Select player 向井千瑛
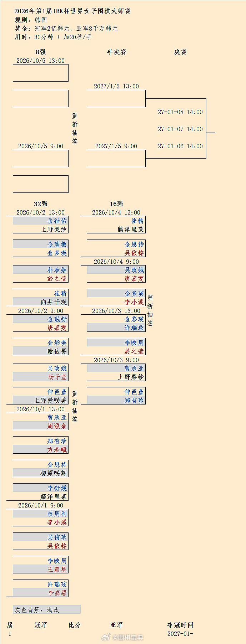 (x=54, y=302)
